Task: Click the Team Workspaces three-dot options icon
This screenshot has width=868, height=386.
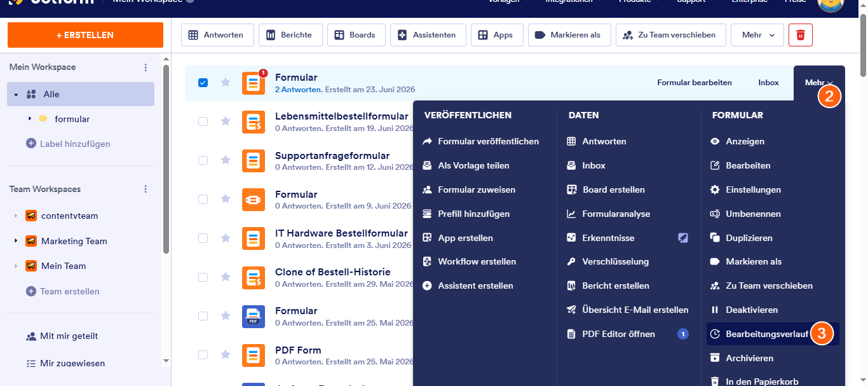Action: tap(146, 190)
